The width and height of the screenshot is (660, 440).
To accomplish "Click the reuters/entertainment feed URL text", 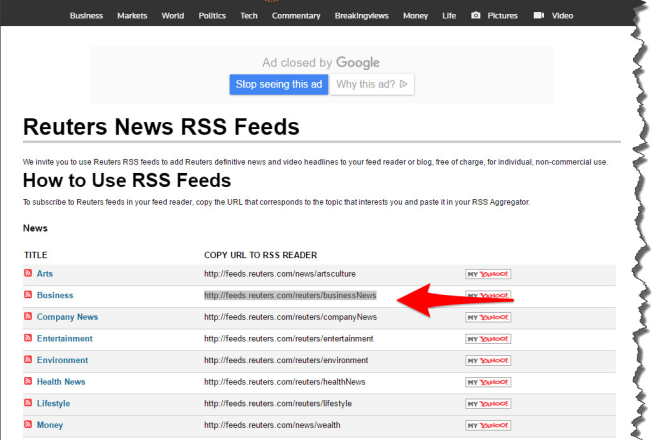I will pos(289,339).
